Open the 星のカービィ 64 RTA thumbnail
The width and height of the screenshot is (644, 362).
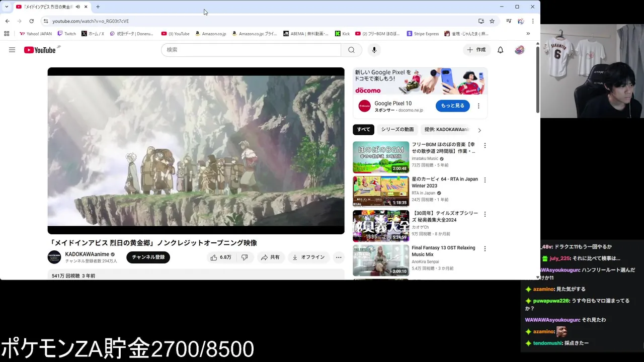pos(381,192)
